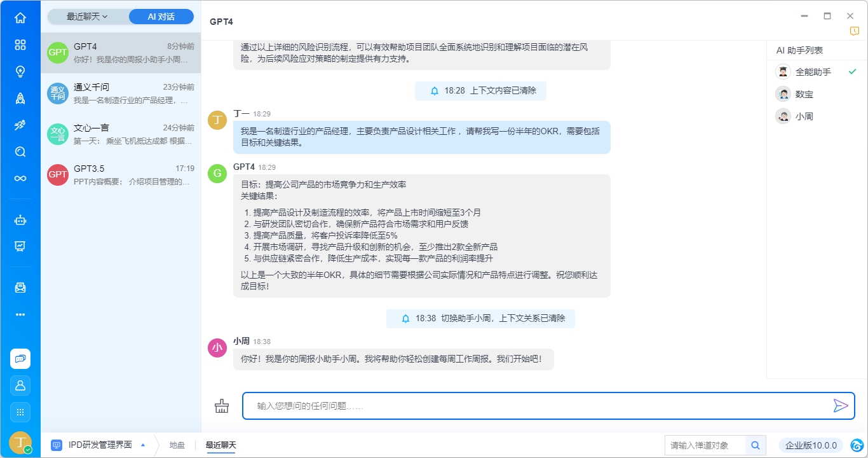Image resolution: width=868 pixels, height=458 pixels.
Task: Click the send paper-plane icon
Action: coord(841,406)
